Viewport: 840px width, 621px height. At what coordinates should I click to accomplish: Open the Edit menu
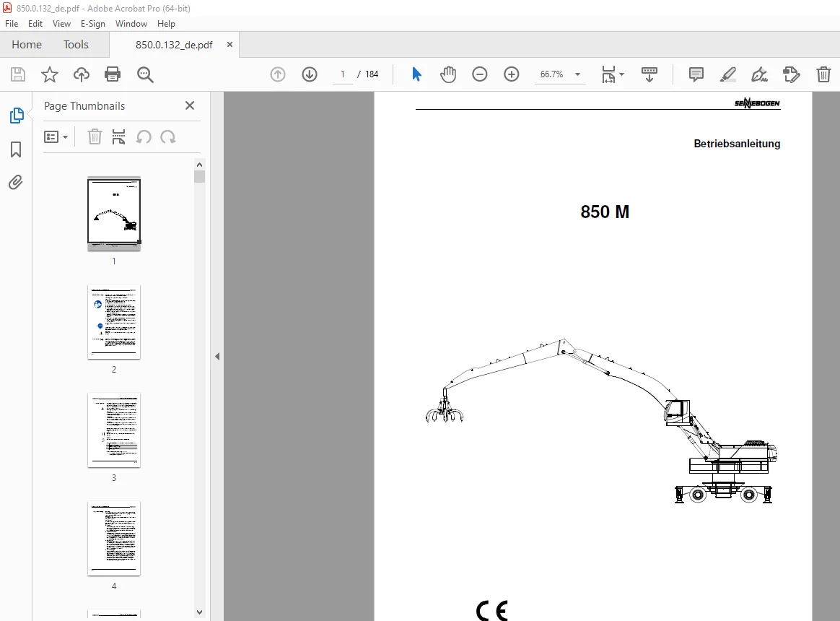35,24
